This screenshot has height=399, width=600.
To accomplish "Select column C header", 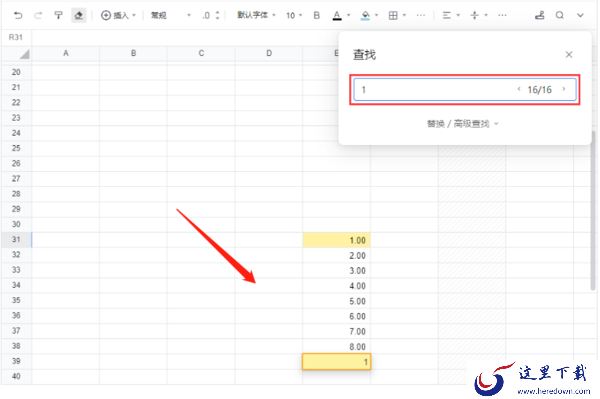I will (201, 53).
